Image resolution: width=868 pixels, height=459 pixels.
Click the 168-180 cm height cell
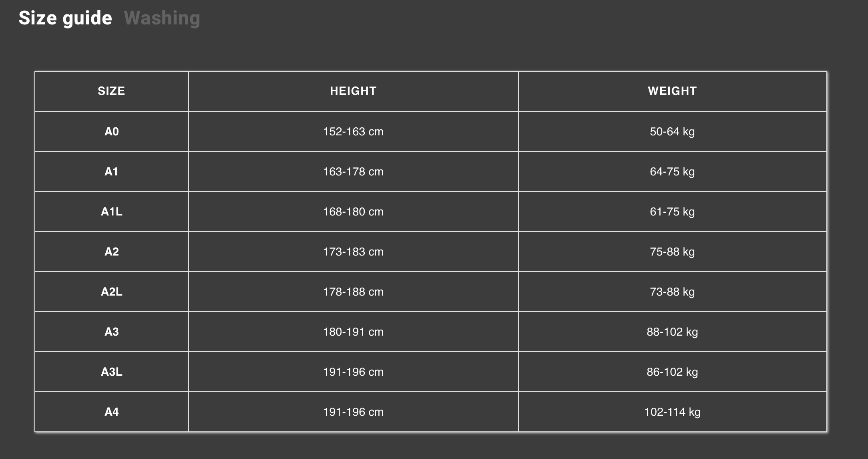353,211
